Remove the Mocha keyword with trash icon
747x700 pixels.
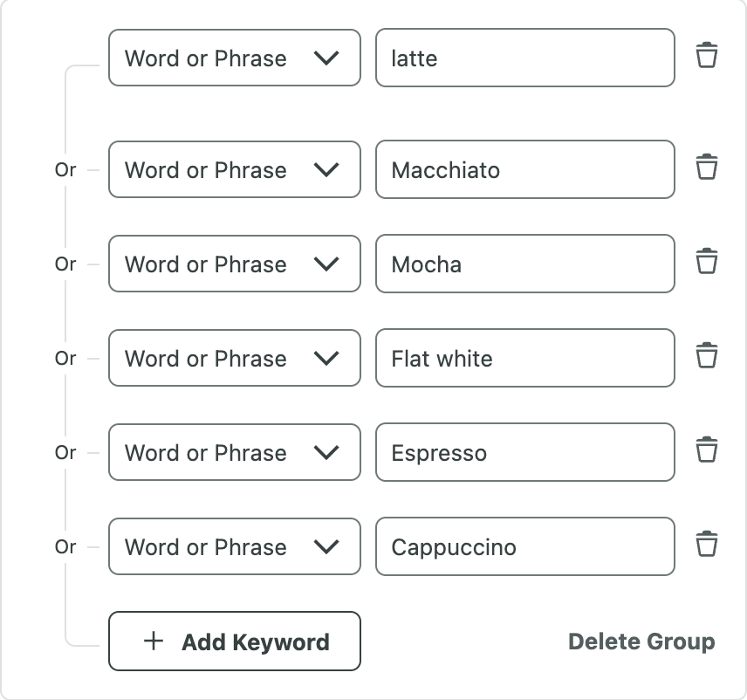pos(707,262)
